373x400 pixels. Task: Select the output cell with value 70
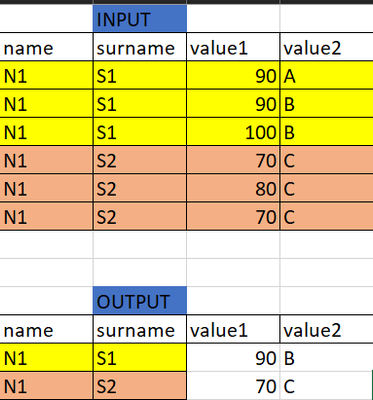pyautogui.click(x=233, y=386)
